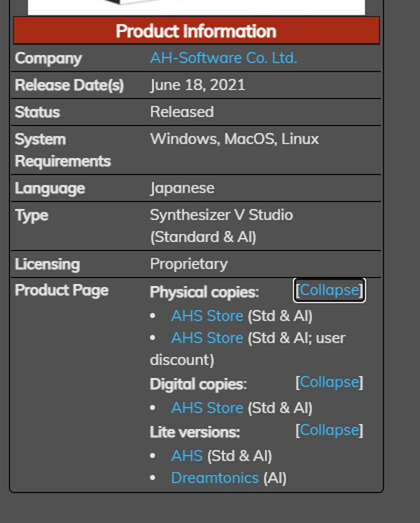Click the Type row label
The image size is (420, 523).
pos(32,216)
